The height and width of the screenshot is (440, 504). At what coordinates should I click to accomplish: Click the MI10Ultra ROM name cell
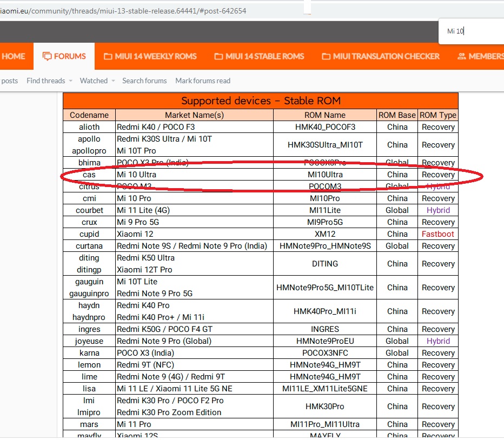(325, 175)
